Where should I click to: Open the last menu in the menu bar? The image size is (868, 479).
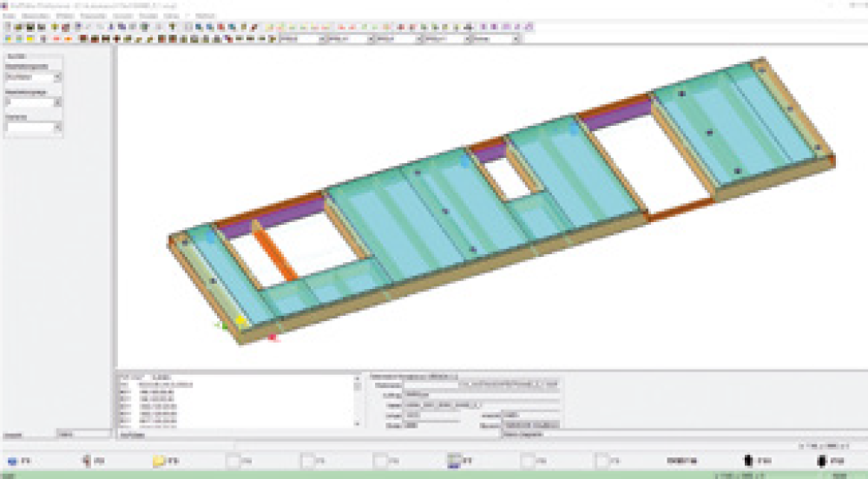coord(206,16)
